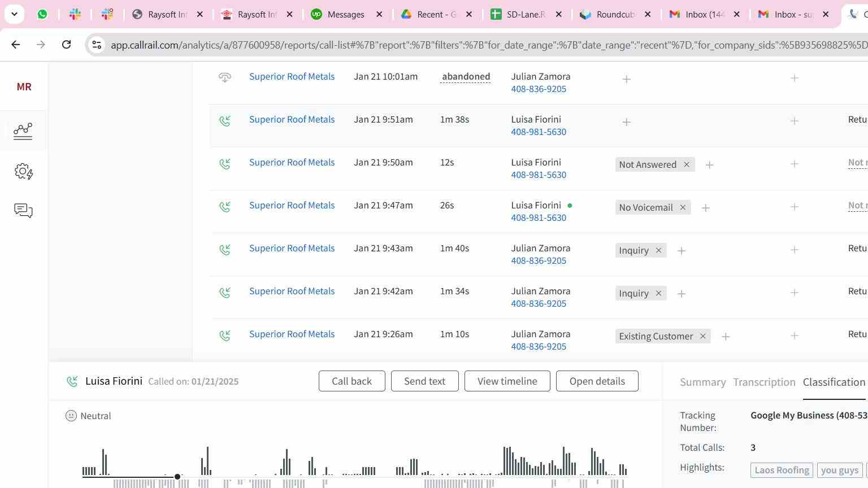The image size is (868, 488).
Task: Switch to the Inbox (144 Gmail tab
Action: [x=704, y=14]
